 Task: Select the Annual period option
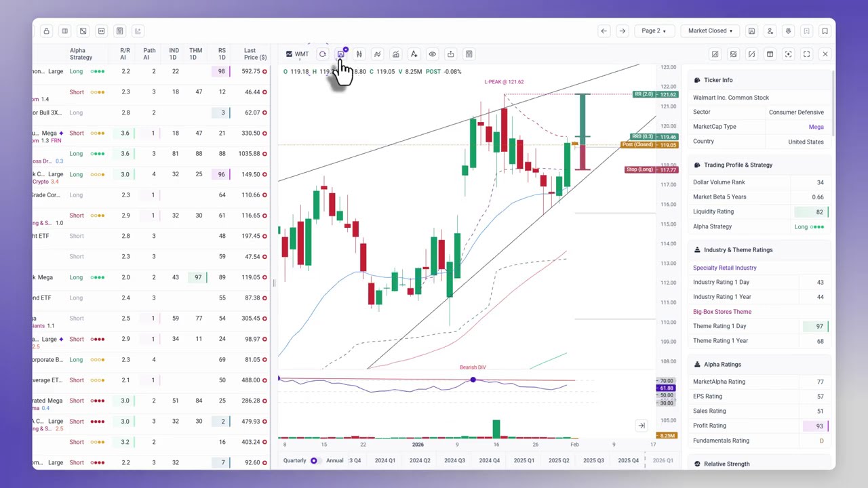[334, 461]
